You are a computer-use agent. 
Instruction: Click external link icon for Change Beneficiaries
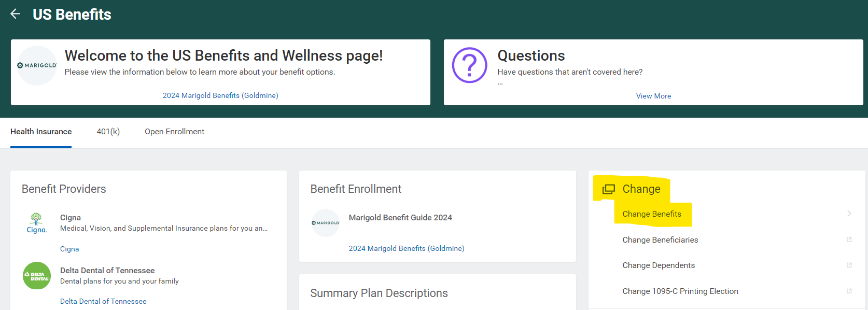click(849, 239)
